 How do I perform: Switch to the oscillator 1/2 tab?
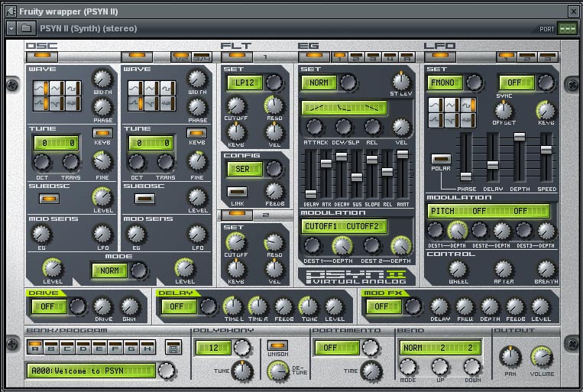[x=181, y=57]
